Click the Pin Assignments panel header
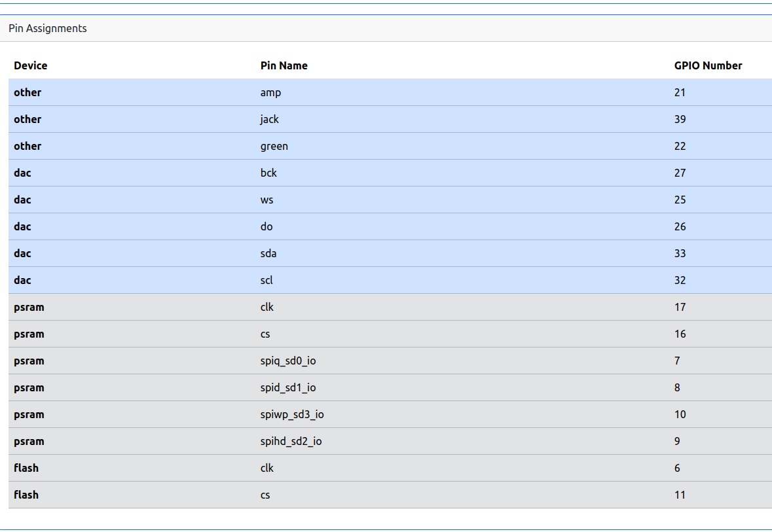Image resolution: width=772 pixels, height=532 pixels. [x=48, y=28]
